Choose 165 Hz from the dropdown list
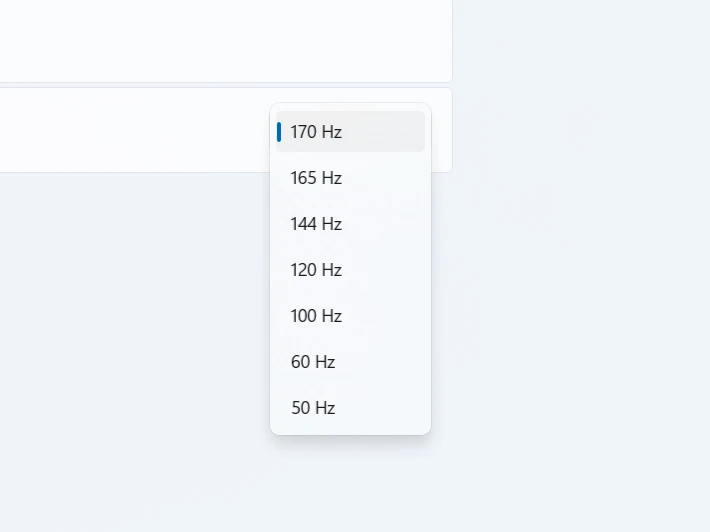Image resolution: width=710 pixels, height=532 pixels. 350,178
